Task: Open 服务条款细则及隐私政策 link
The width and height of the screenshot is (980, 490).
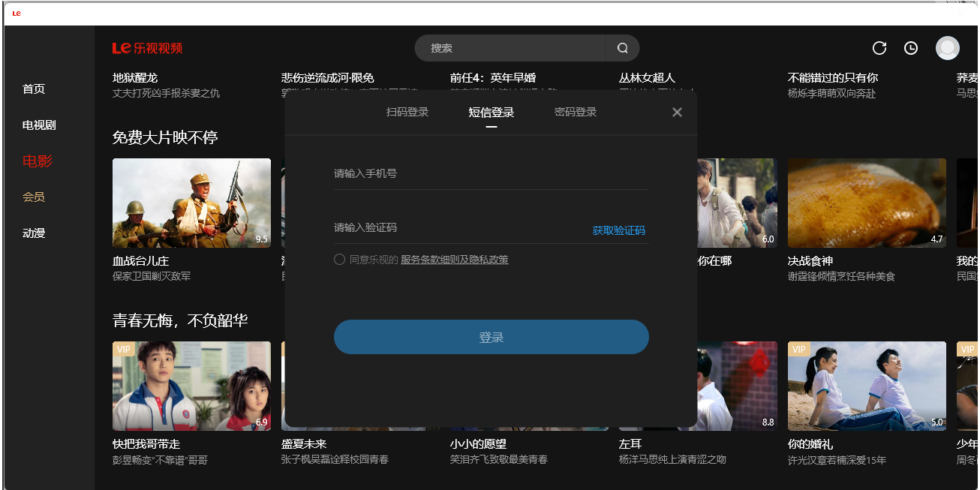Action: point(454,260)
